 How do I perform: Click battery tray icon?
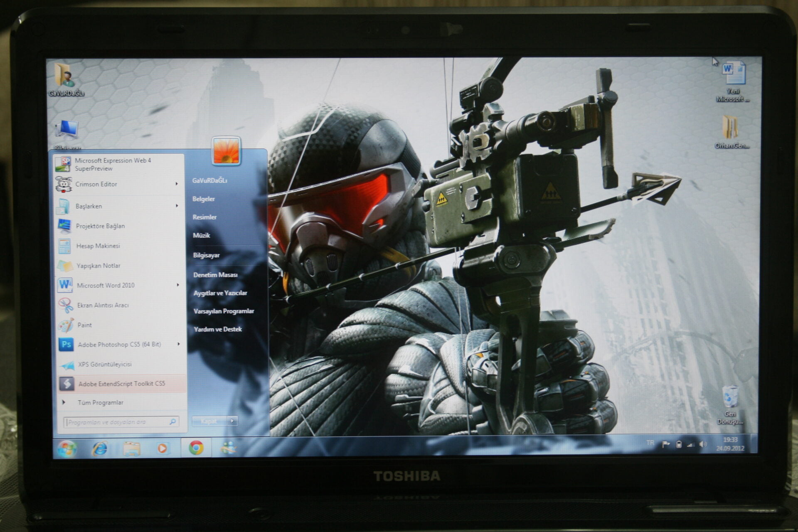tap(679, 444)
